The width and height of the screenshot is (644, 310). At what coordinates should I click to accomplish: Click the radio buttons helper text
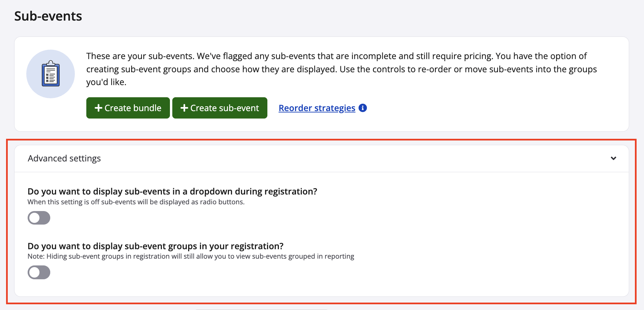coord(136,202)
